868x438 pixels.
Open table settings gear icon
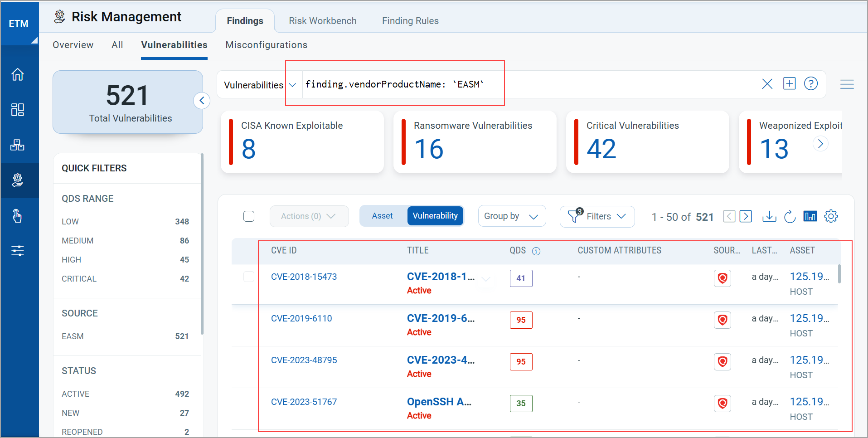point(831,216)
